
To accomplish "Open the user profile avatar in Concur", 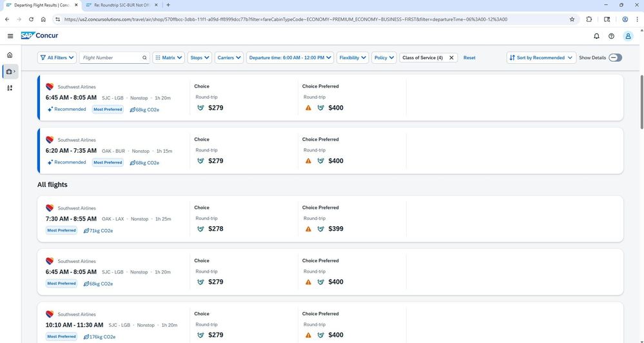I will tap(628, 36).
